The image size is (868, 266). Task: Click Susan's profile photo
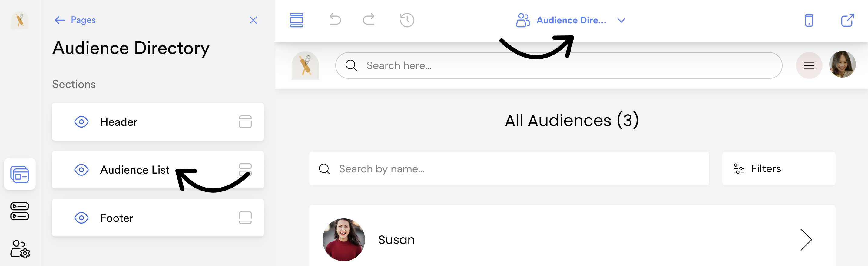coord(343,240)
